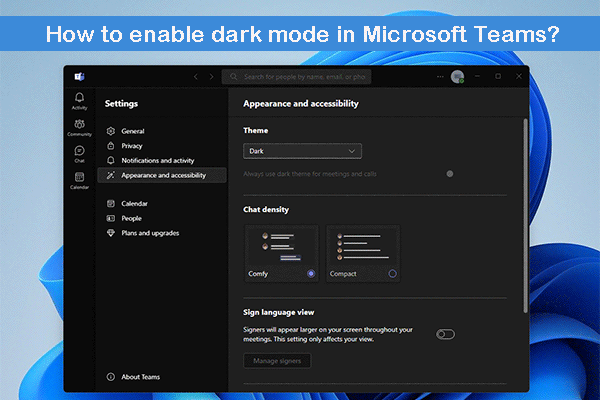Open About Teams link
The height and width of the screenshot is (400, 600).
pos(140,377)
